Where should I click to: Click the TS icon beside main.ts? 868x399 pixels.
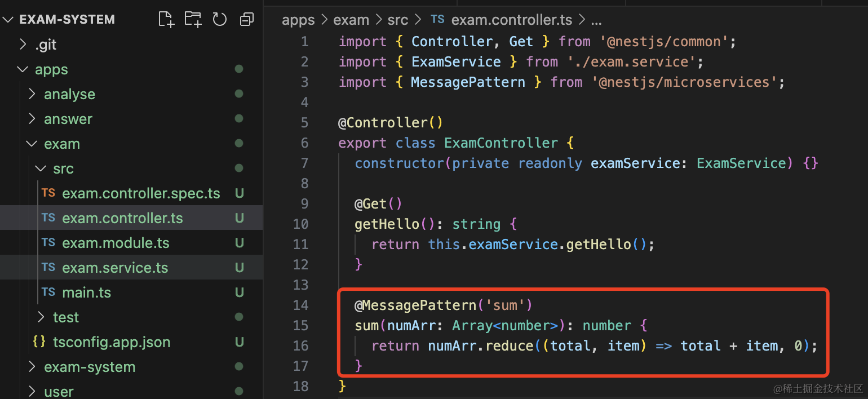(48, 292)
